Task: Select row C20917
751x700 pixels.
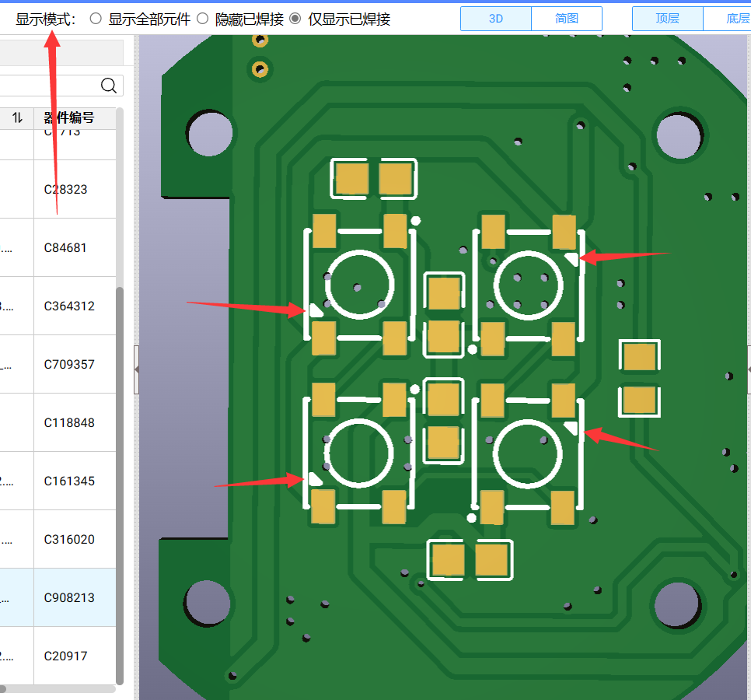Action: pyautogui.click(x=58, y=656)
